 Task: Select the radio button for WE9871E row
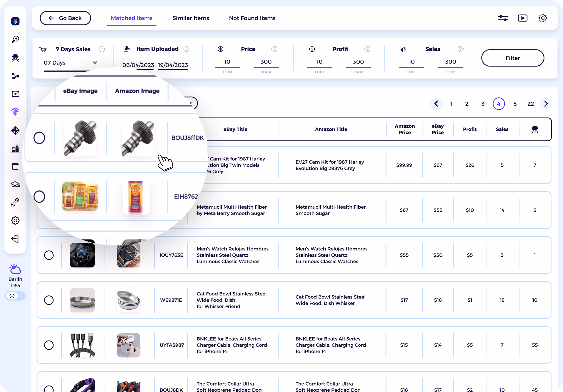[x=49, y=300]
